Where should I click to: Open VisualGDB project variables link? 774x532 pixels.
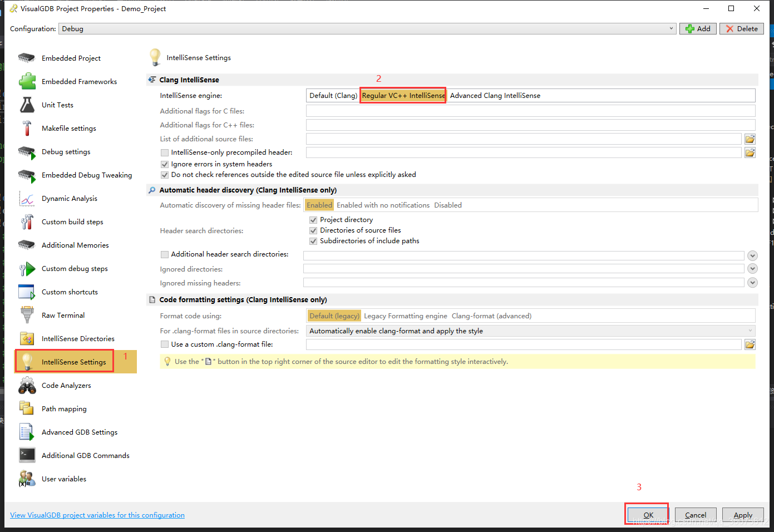point(97,515)
